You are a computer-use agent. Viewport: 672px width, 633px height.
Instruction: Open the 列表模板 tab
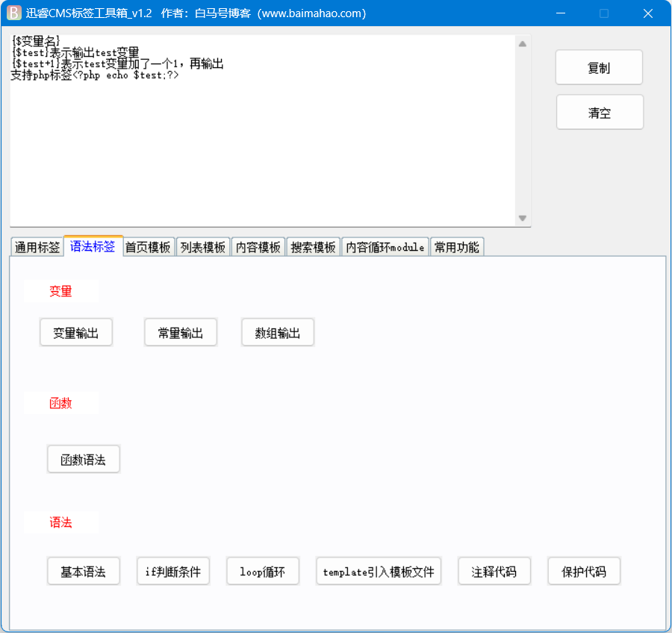203,247
